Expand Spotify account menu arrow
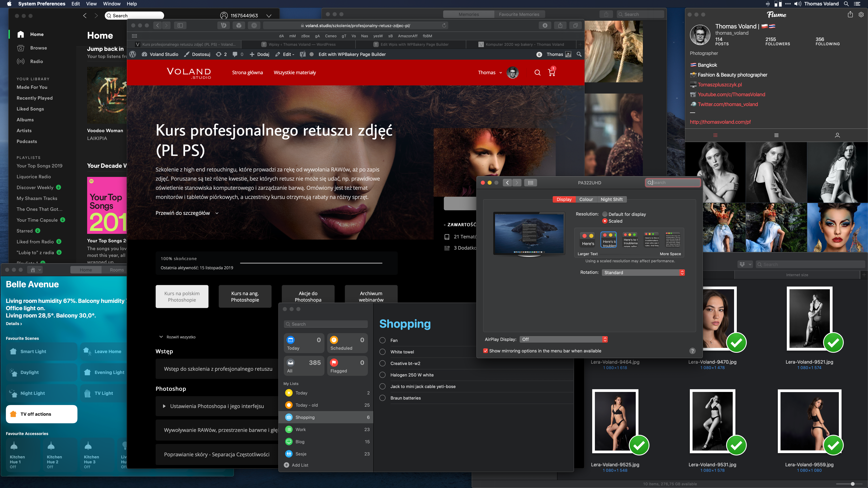Image resolution: width=868 pixels, height=488 pixels. pyautogui.click(x=269, y=15)
